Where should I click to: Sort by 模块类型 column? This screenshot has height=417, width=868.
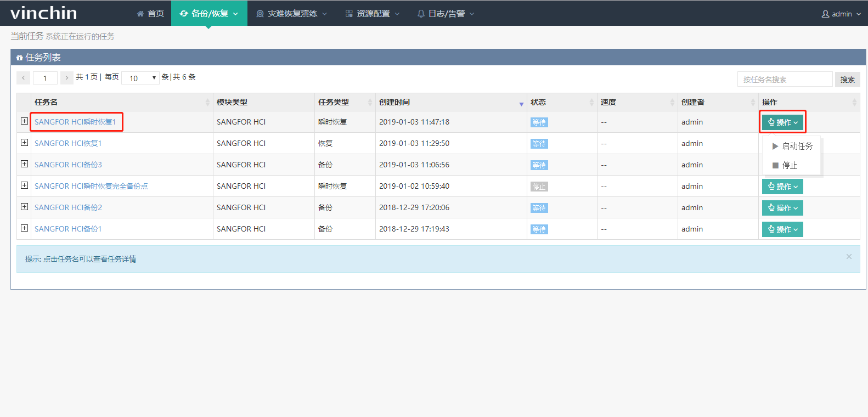264,102
